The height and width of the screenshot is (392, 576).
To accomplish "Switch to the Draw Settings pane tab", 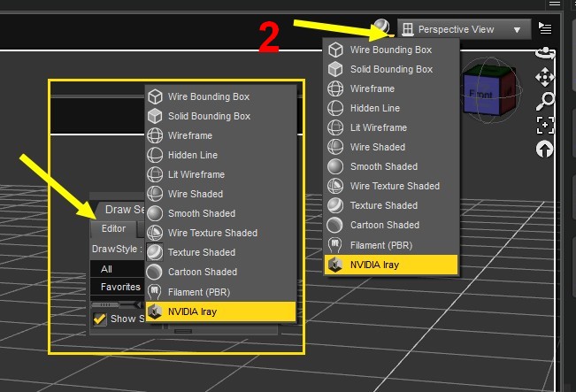I will [x=122, y=210].
